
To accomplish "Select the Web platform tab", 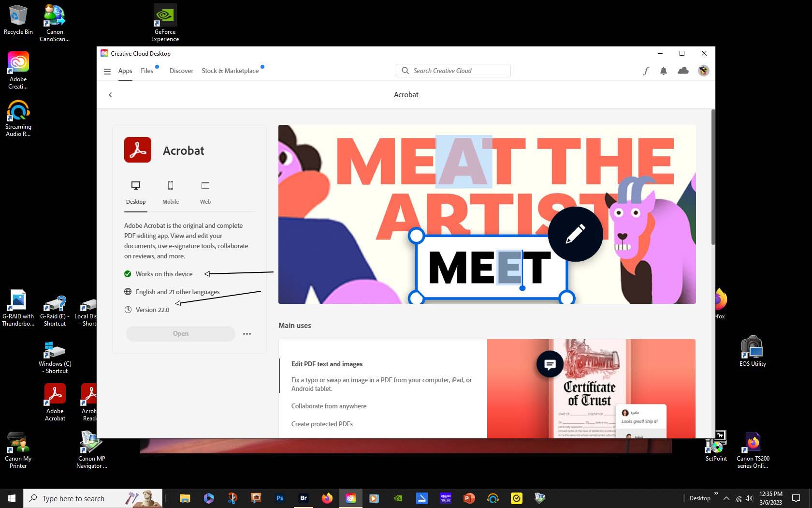I will pos(205,193).
